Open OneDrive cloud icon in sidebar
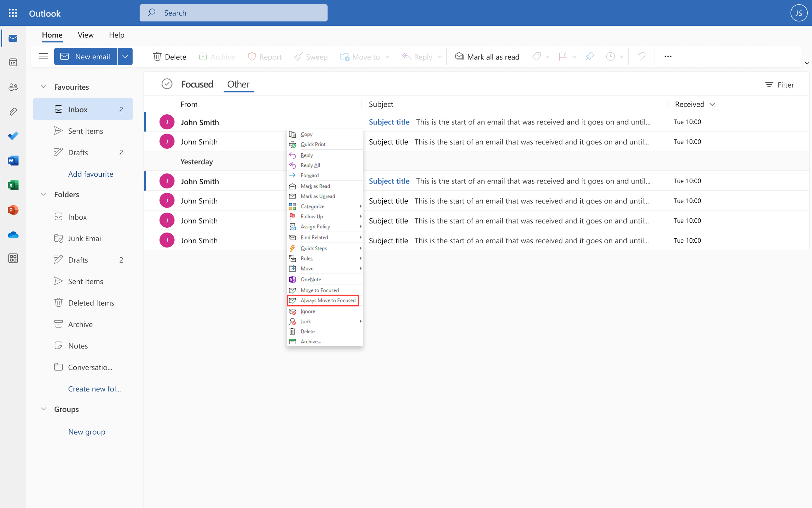812x508 pixels. tap(13, 235)
